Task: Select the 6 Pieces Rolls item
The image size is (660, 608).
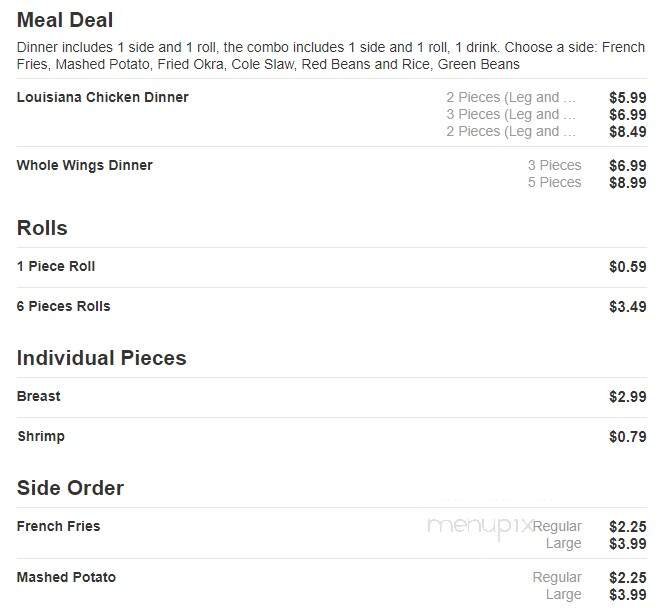Action: coord(63,306)
